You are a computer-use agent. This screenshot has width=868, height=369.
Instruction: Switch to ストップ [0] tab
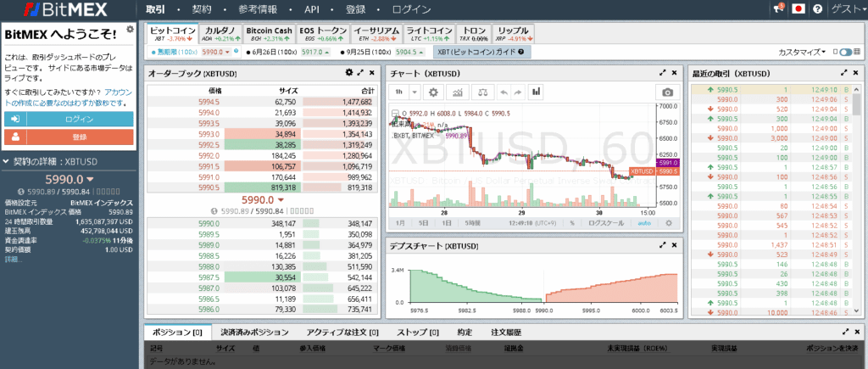(418, 333)
